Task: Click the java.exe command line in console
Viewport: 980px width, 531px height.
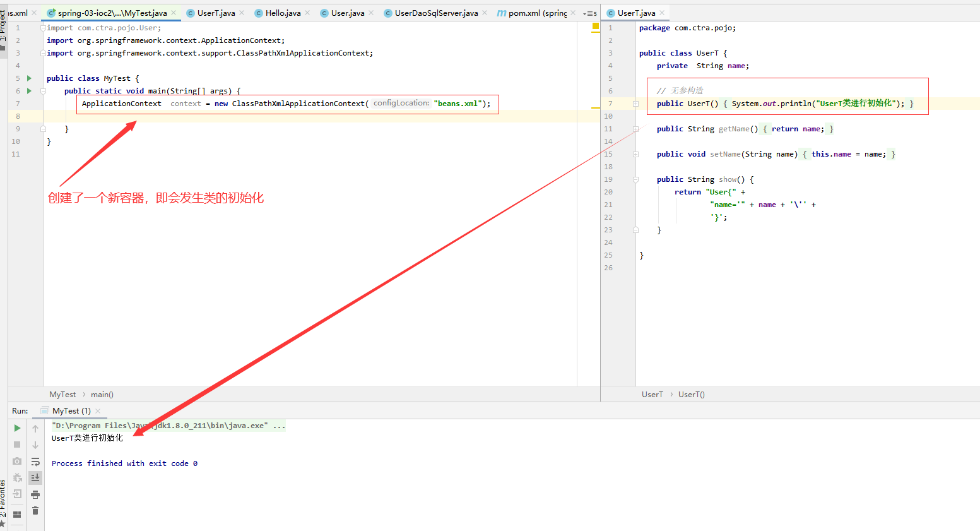Action: pos(168,426)
